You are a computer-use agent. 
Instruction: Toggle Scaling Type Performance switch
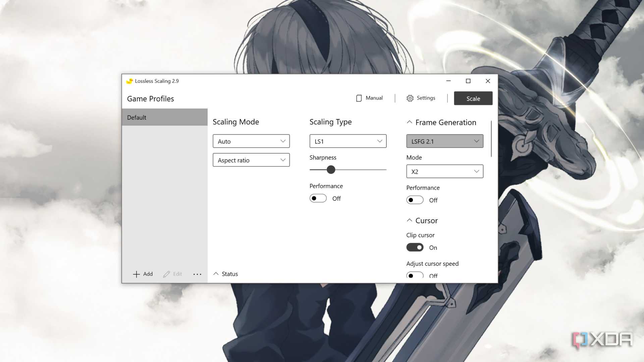point(318,198)
